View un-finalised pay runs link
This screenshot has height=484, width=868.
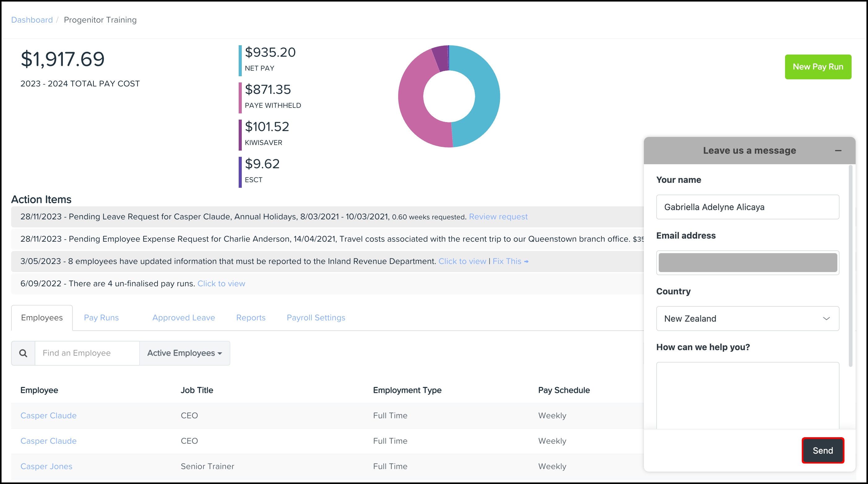pyautogui.click(x=221, y=284)
